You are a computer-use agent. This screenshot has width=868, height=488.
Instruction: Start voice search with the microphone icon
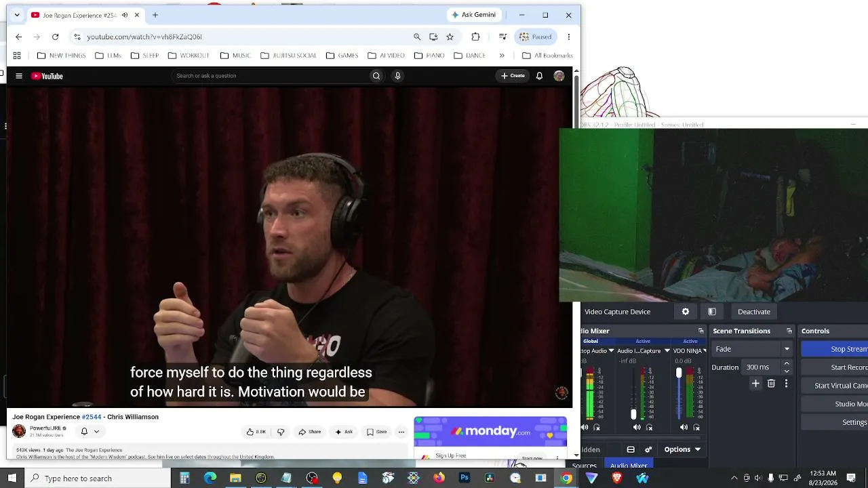click(398, 76)
